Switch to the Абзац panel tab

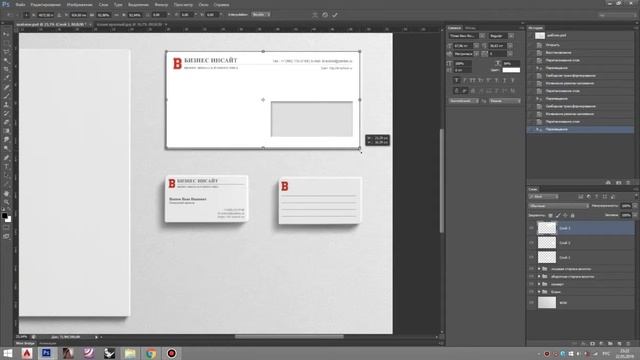pyautogui.click(x=470, y=28)
